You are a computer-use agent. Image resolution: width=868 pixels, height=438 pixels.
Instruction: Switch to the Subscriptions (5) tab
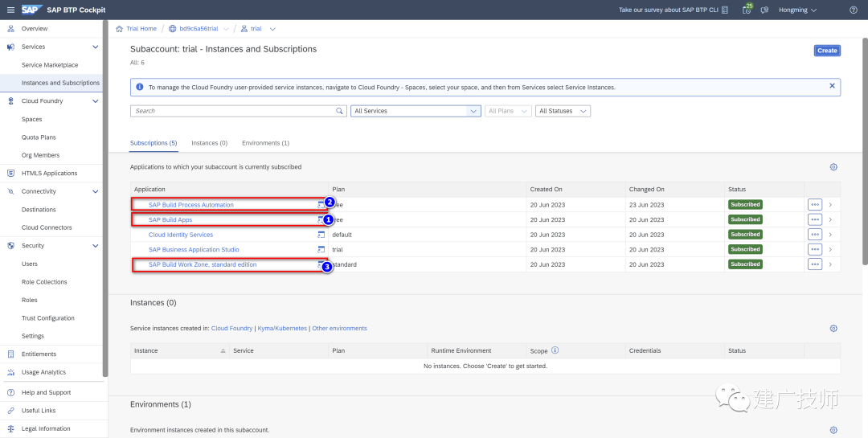pos(154,143)
